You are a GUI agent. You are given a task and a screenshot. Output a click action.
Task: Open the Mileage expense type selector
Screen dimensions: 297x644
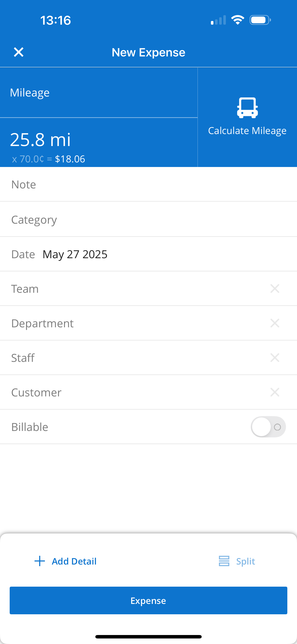click(99, 93)
